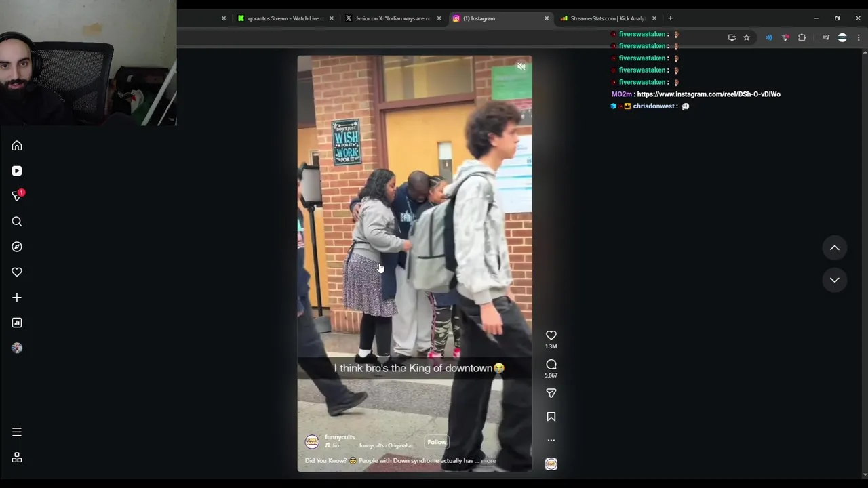Click the reel video to pause
Viewport: 868px width, 488px height.
[414, 263]
